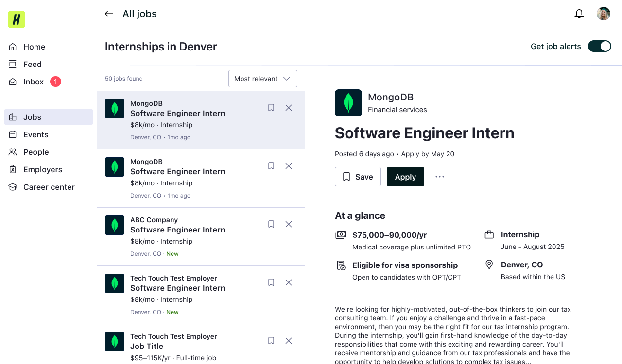Open Feed in the sidebar

point(49,64)
